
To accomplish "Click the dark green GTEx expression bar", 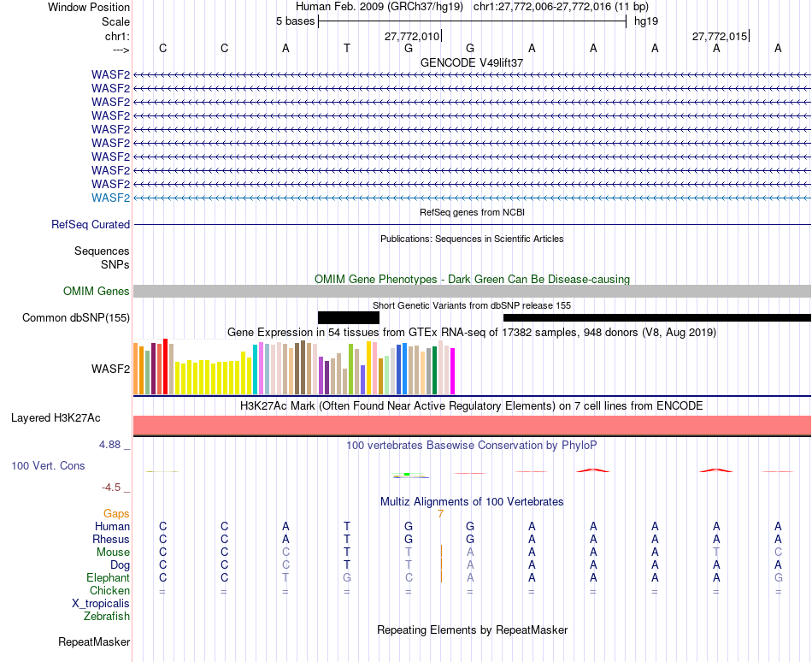I will [434, 370].
